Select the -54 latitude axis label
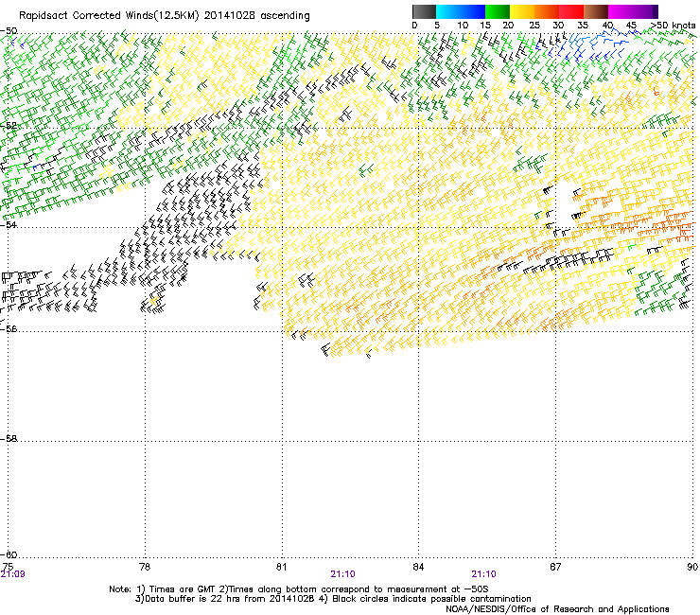The image size is (700, 615). [x=9, y=225]
